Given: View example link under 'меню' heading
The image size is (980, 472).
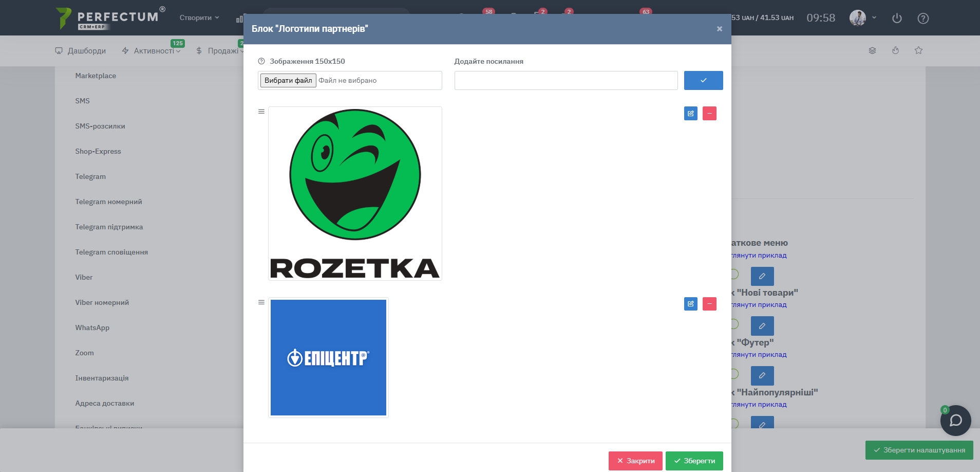Looking at the screenshot, I should pyautogui.click(x=759, y=256).
